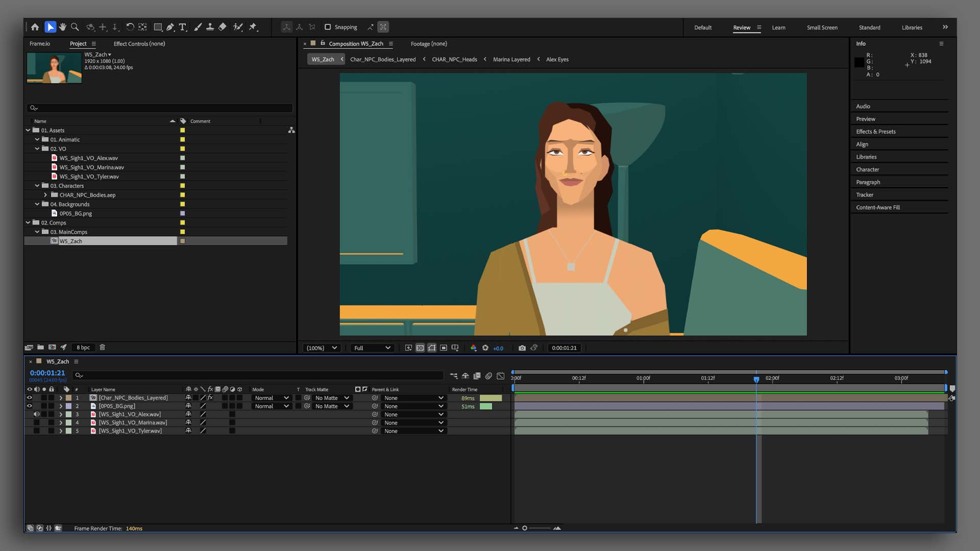Open the Effect Controls tab

tap(139, 44)
